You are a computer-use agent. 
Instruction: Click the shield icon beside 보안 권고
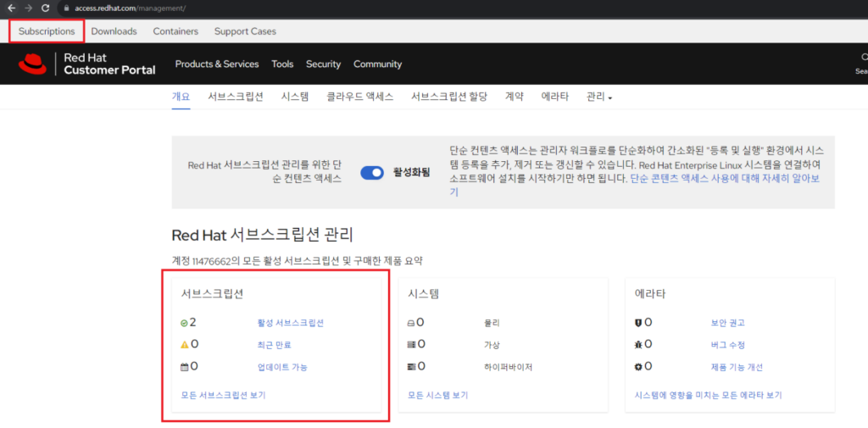click(638, 323)
